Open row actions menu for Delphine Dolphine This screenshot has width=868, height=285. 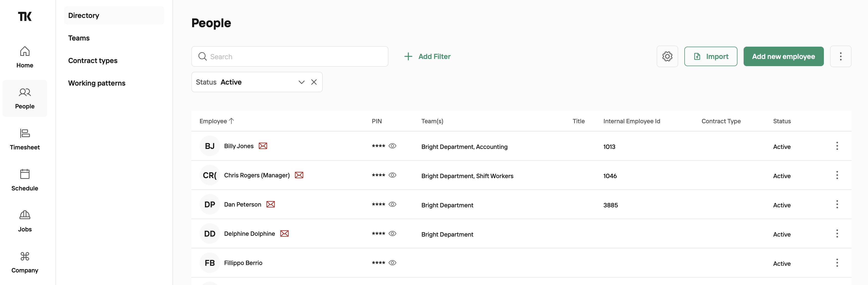coord(837,233)
